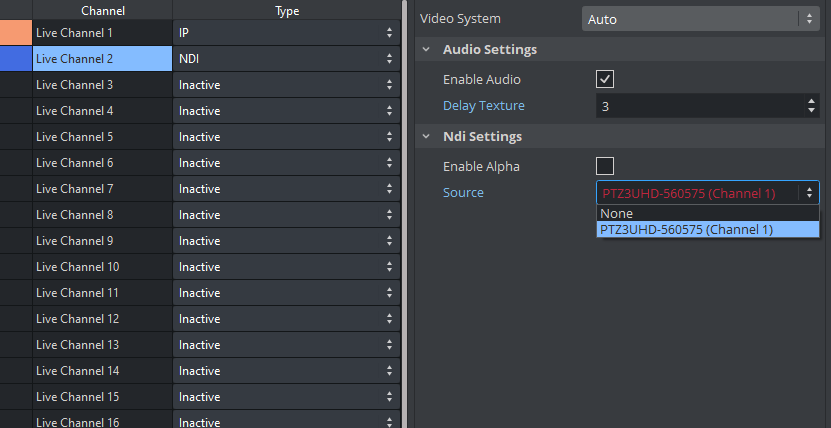Select the Live Channel 1 row

[x=102, y=33]
